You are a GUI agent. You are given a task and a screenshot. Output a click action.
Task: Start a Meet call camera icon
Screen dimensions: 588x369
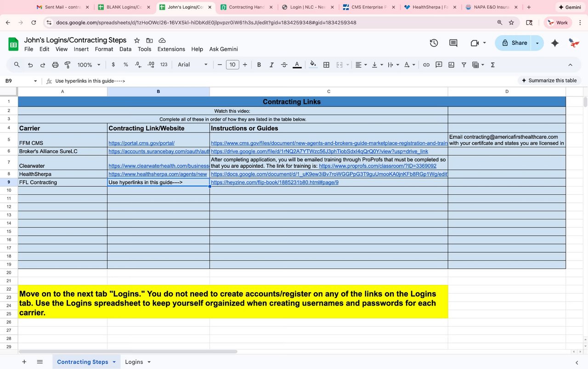tap(475, 43)
